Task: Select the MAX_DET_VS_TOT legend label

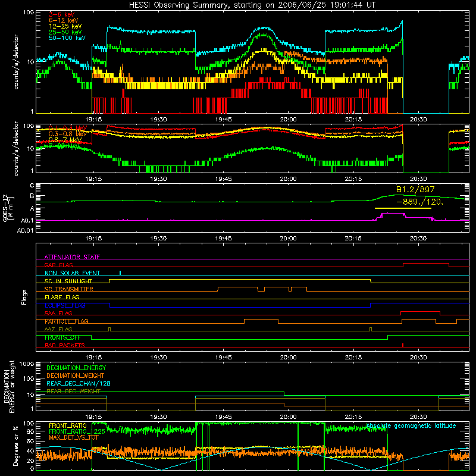Action: [x=74, y=437]
